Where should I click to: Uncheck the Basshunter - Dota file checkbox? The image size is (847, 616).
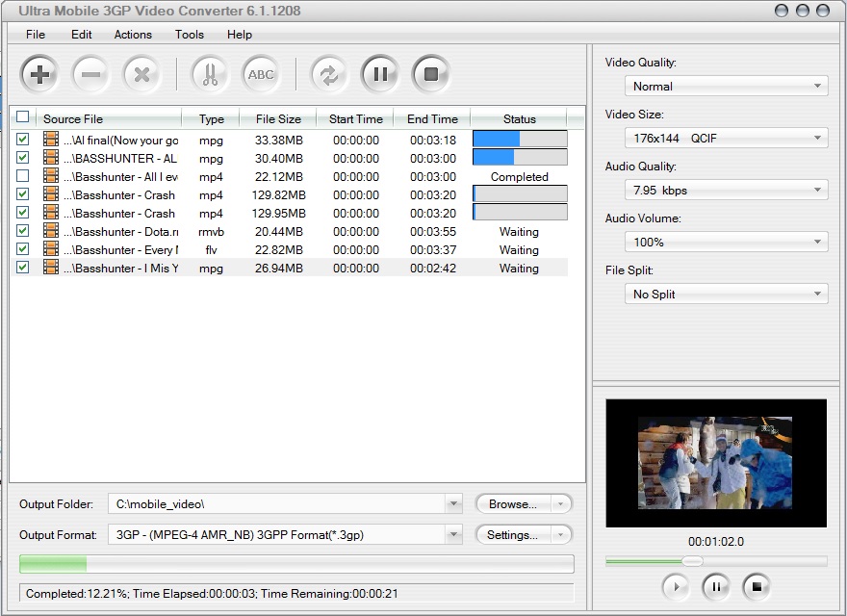pos(23,231)
